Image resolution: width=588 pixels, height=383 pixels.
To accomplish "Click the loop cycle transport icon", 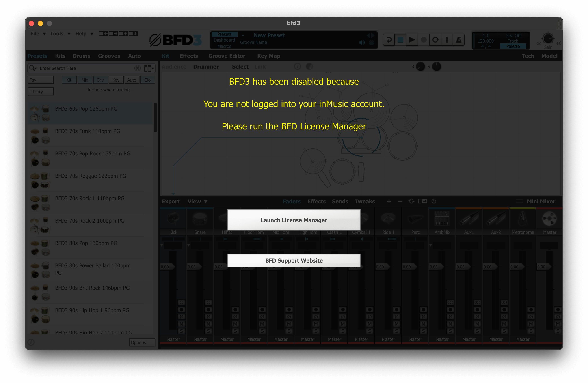I will coord(435,40).
